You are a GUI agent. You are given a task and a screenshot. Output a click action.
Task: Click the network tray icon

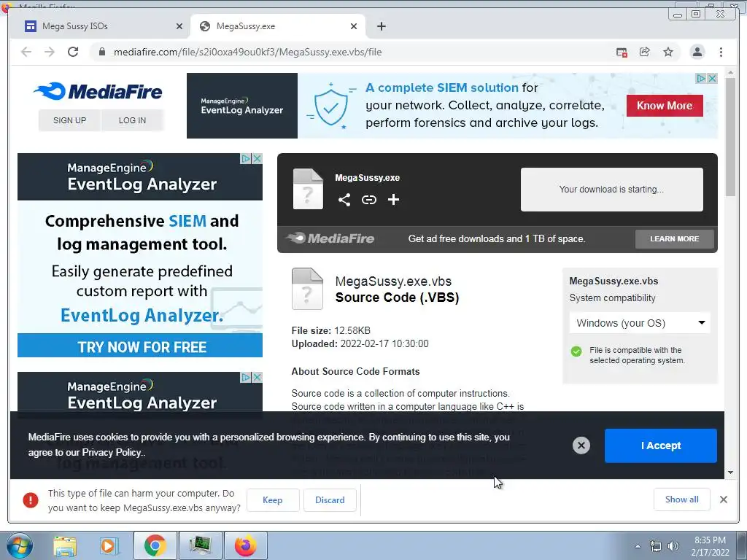pos(656,547)
